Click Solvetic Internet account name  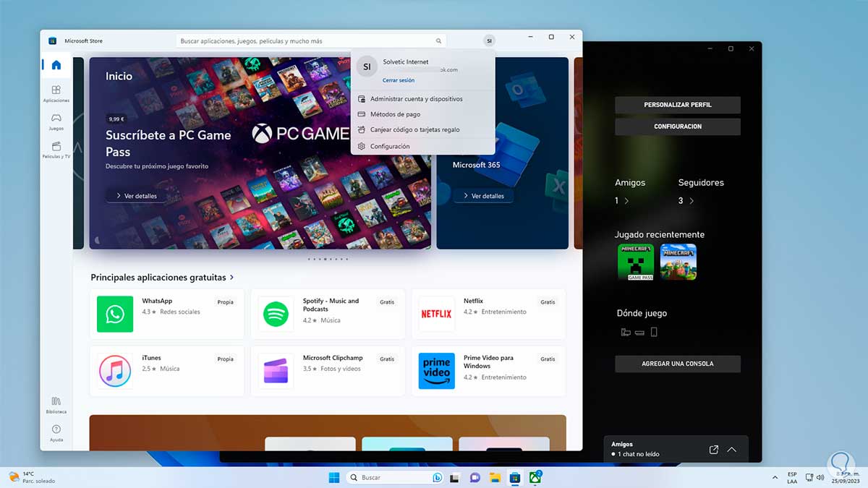(x=406, y=62)
